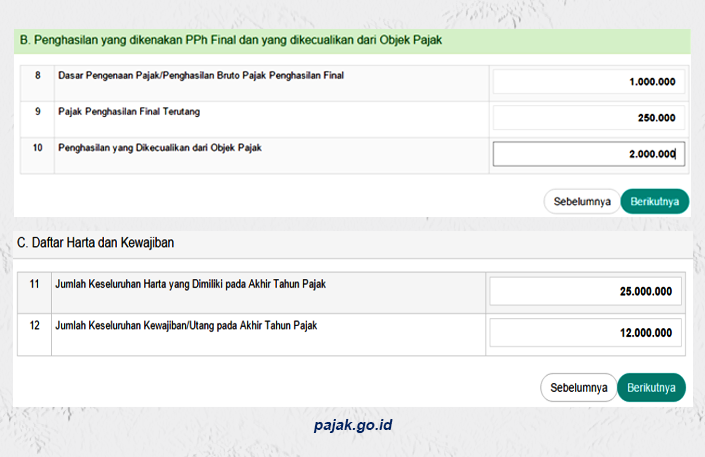
Task: Click row number 8 cell
Action: coord(38,76)
